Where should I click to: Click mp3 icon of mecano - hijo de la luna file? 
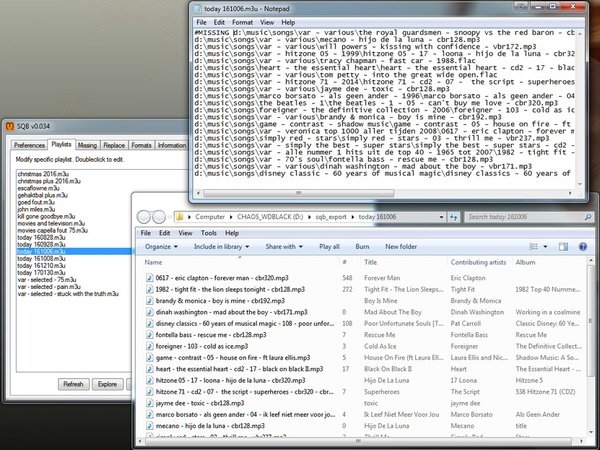pos(150,426)
